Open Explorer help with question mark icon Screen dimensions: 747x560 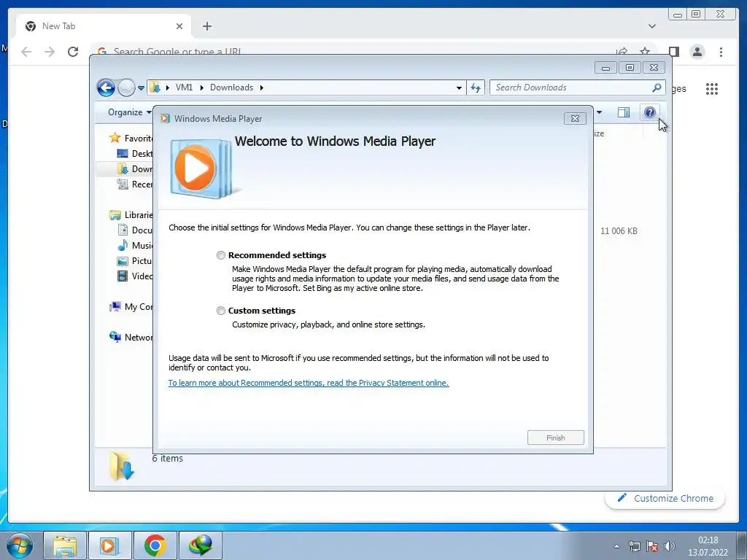(x=650, y=112)
